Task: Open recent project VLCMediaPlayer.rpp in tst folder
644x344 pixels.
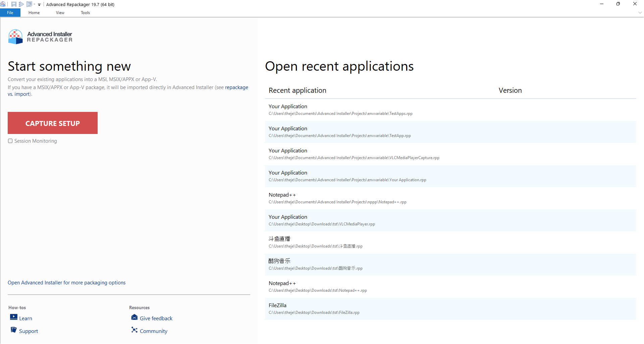Action: [450, 220]
